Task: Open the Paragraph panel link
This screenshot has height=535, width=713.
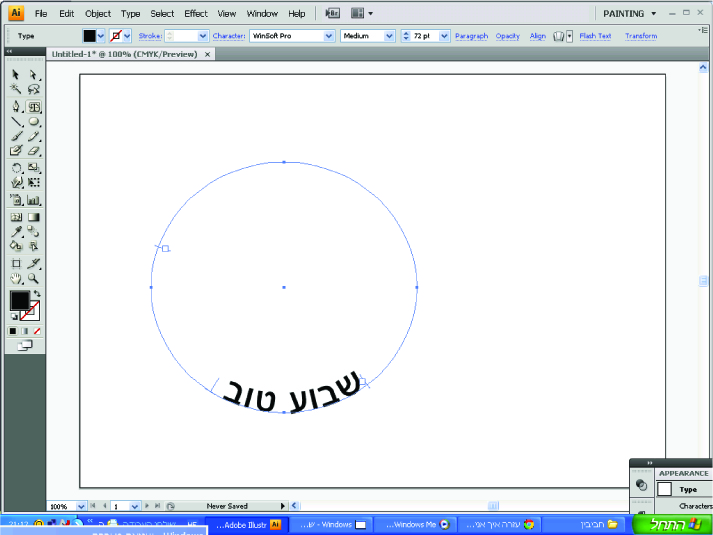Action: [x=471, y=36]
